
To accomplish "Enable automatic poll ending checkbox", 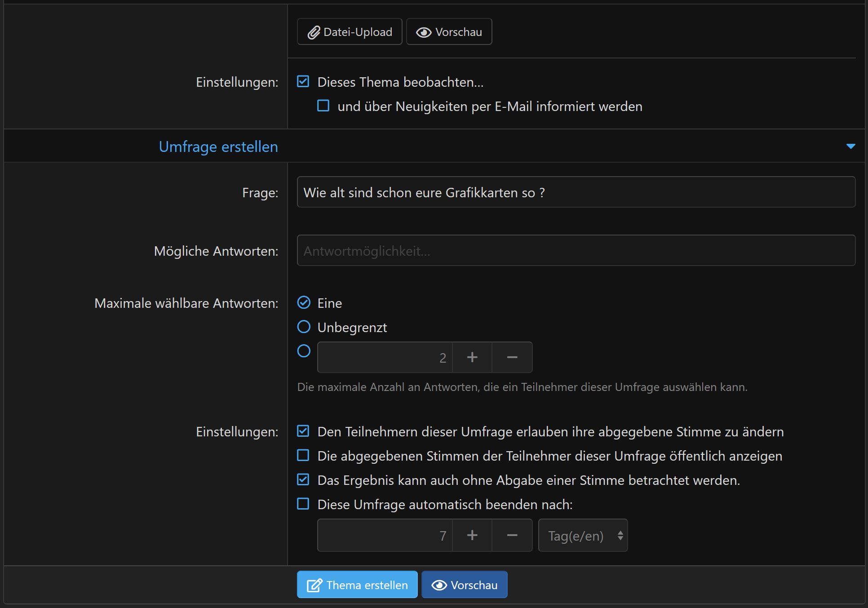I will [x=303, y=504].
